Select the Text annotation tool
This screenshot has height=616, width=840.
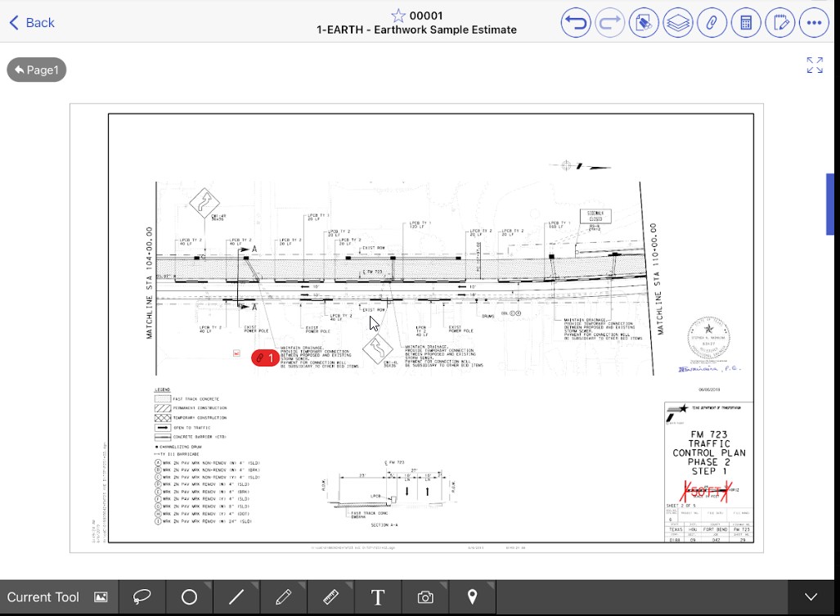378,597
